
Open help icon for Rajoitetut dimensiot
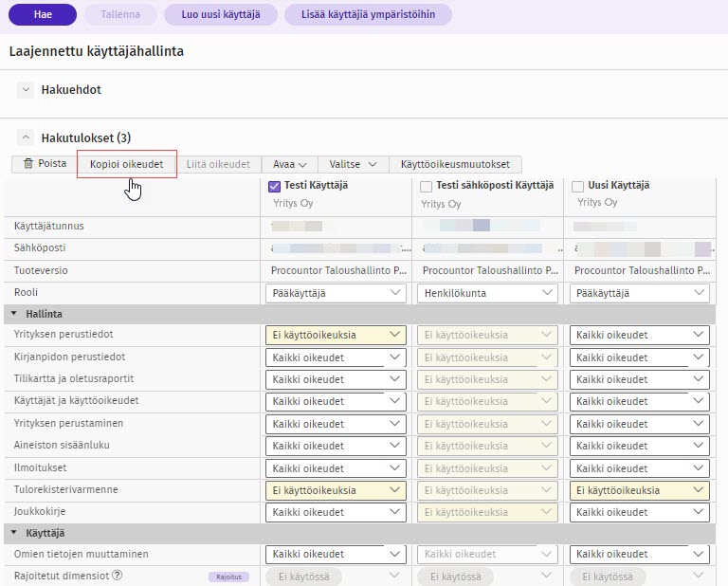click(118, 576)
